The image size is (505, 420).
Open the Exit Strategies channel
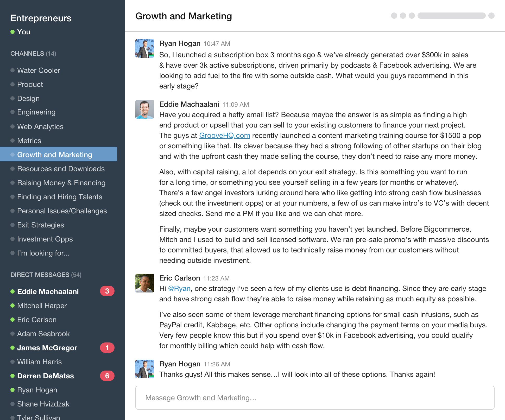tap(40, 225)
